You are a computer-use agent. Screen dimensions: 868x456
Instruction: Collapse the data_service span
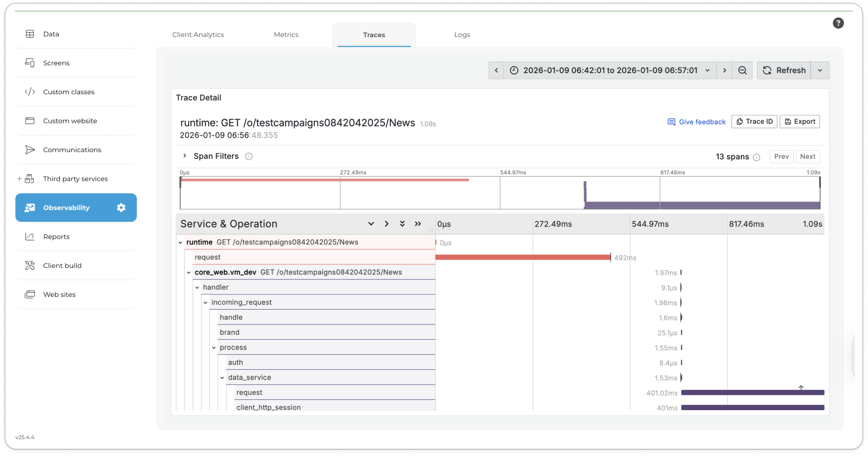pyautogui.click(x=222, y=377)
